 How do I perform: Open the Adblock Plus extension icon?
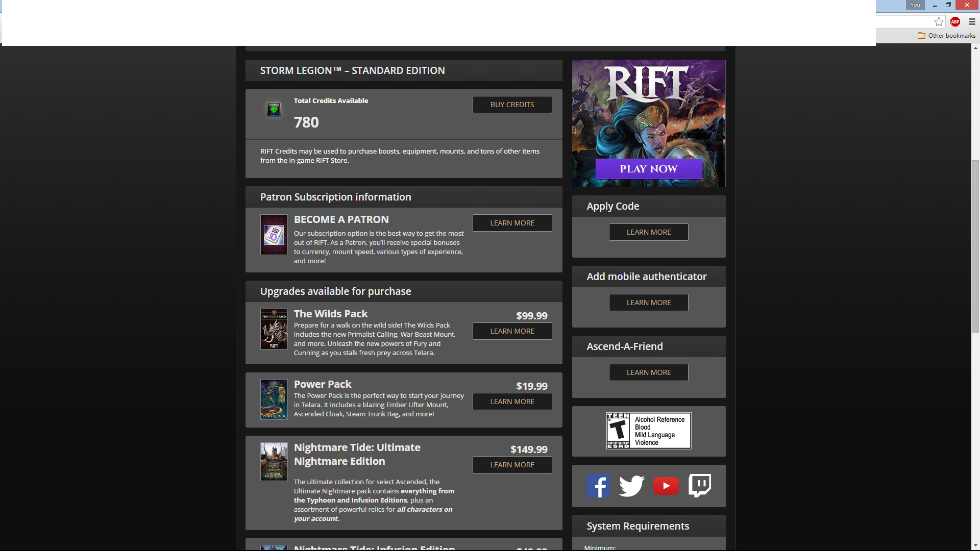[955, 21]
